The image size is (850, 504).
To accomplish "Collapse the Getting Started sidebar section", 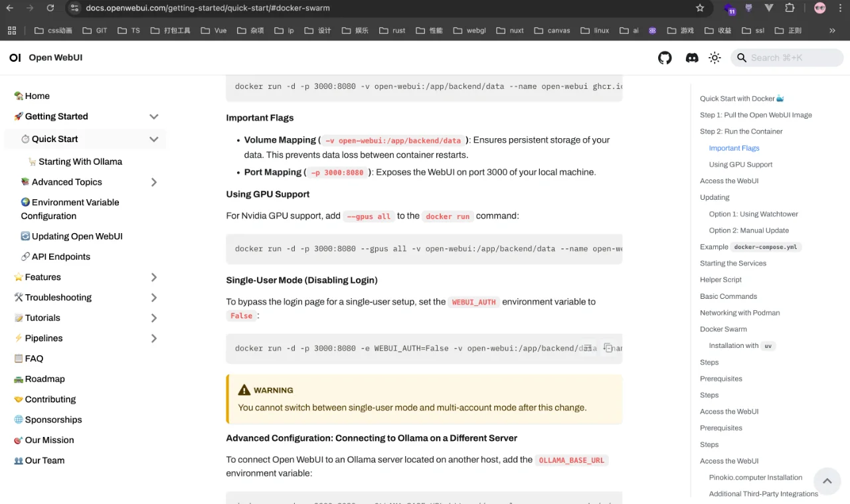I will 154,117.
